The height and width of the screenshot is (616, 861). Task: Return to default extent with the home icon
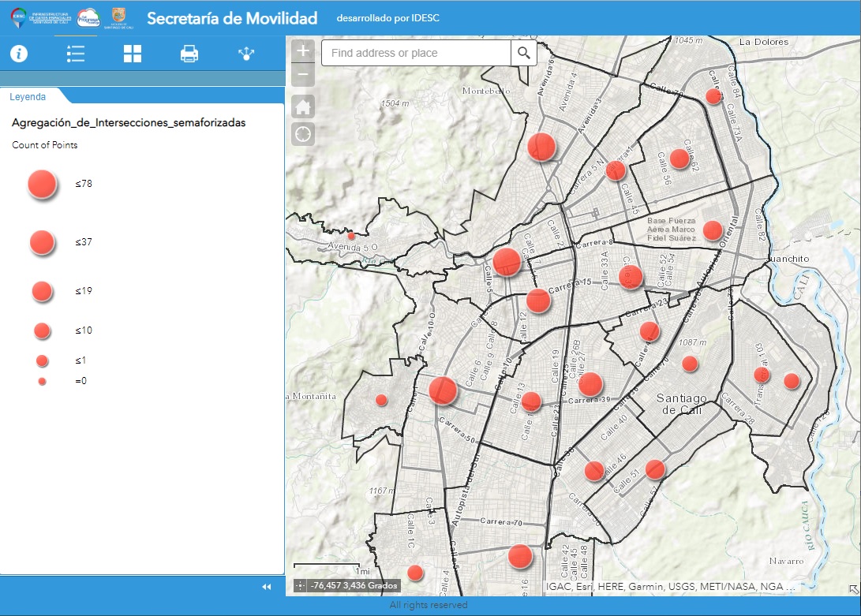pos(303,104)
